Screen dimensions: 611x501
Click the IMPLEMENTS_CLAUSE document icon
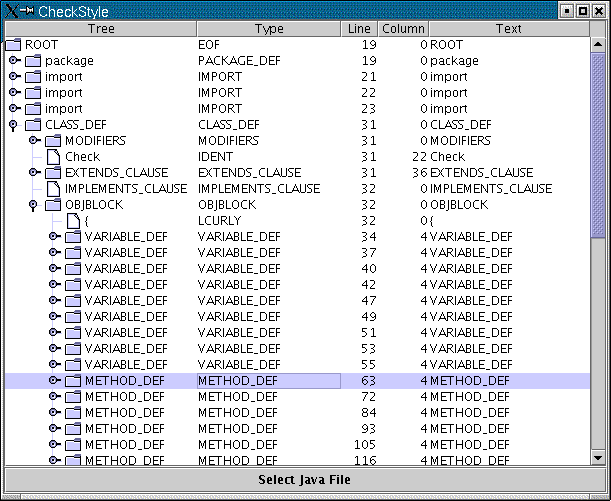pyautogui.click(x=53, y=189)
